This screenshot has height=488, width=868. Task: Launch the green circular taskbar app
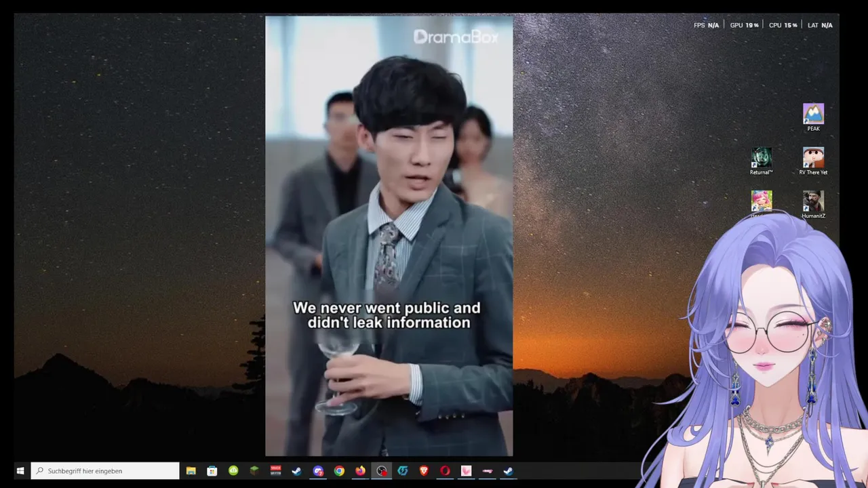pos(233,470)
